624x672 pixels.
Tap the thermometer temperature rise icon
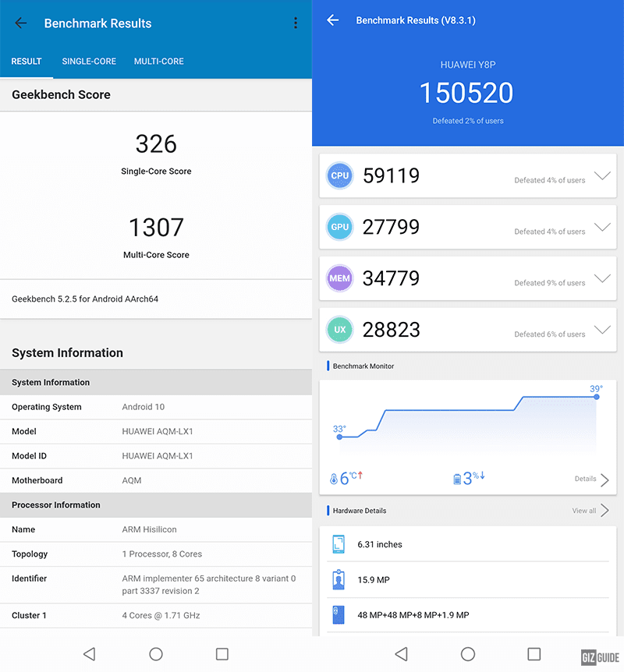coord(334,479)
